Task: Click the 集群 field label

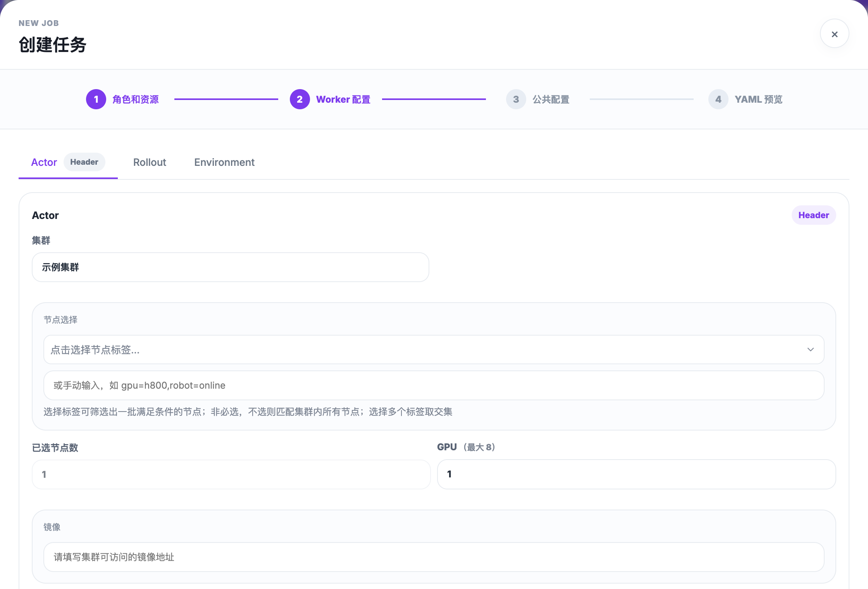Action: [41, 241]
